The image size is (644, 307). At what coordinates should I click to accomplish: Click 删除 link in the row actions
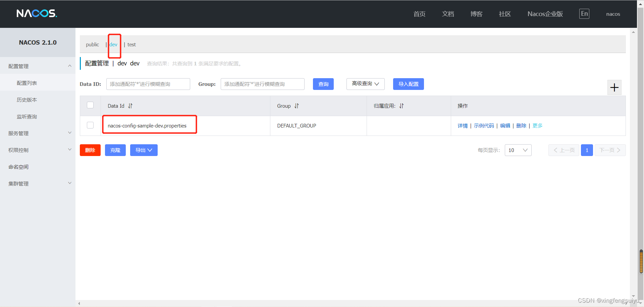tap(521, 125)
